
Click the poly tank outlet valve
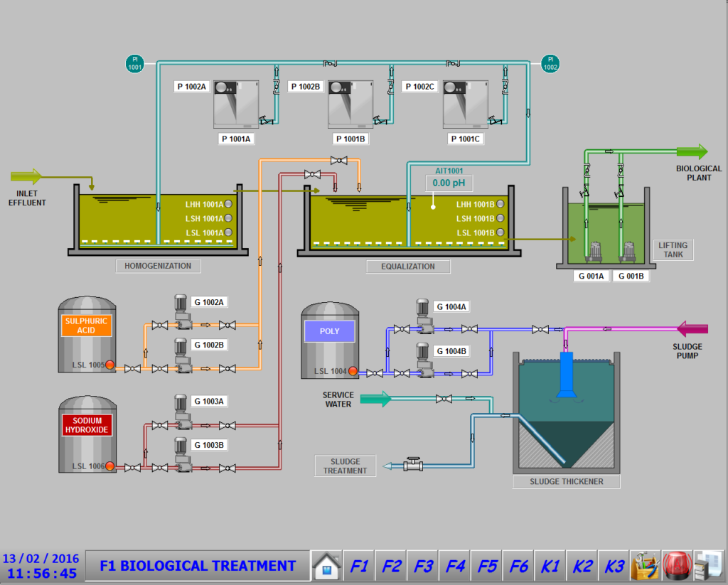point(375,373)
